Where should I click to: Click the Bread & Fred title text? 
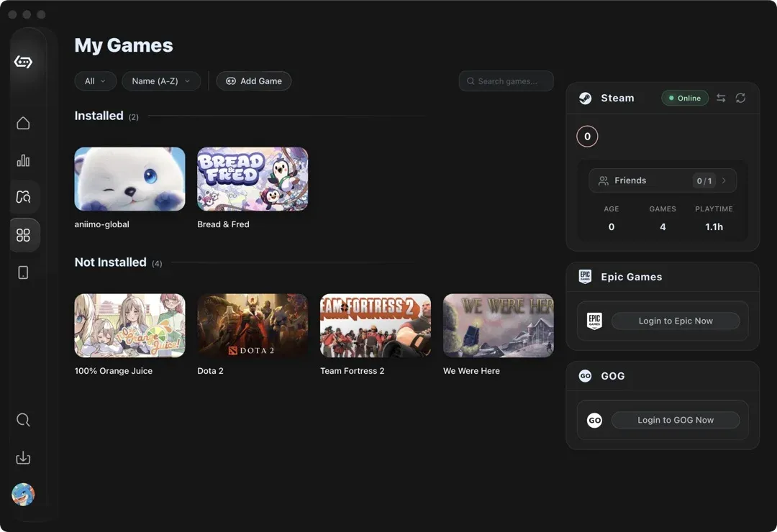point(223,224)
